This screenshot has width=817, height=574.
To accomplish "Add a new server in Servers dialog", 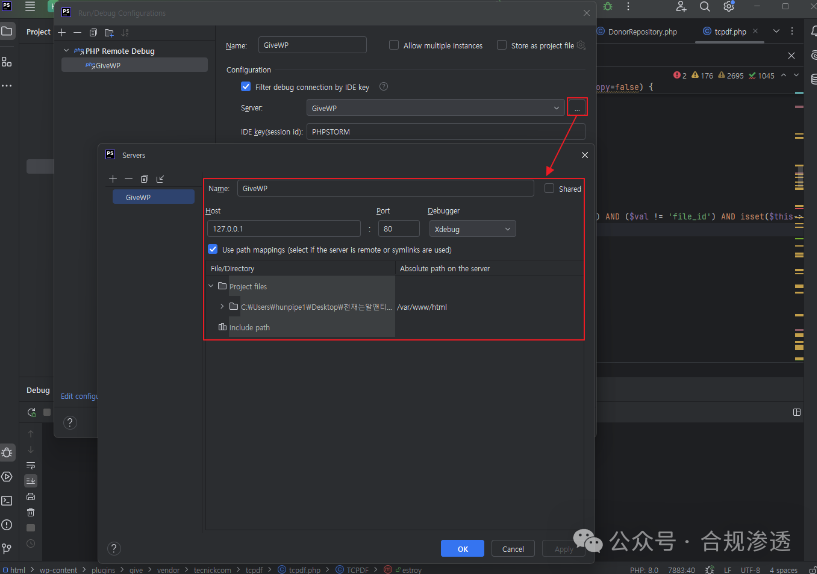I will [x=113, y=179].
